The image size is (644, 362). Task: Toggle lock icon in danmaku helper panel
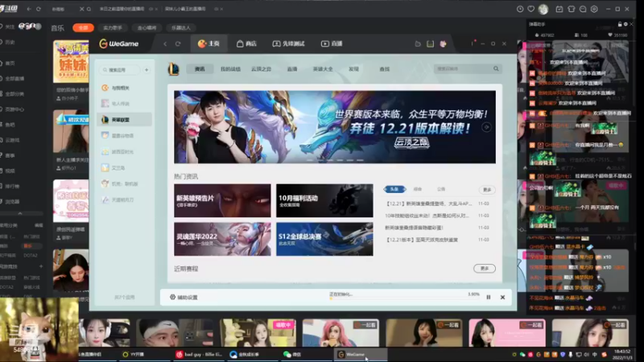619,24
